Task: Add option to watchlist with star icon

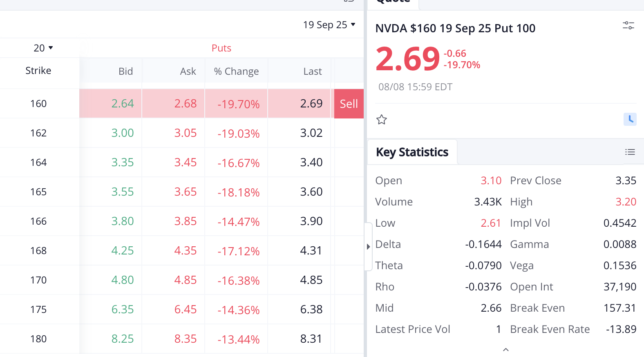Action: 382,120
